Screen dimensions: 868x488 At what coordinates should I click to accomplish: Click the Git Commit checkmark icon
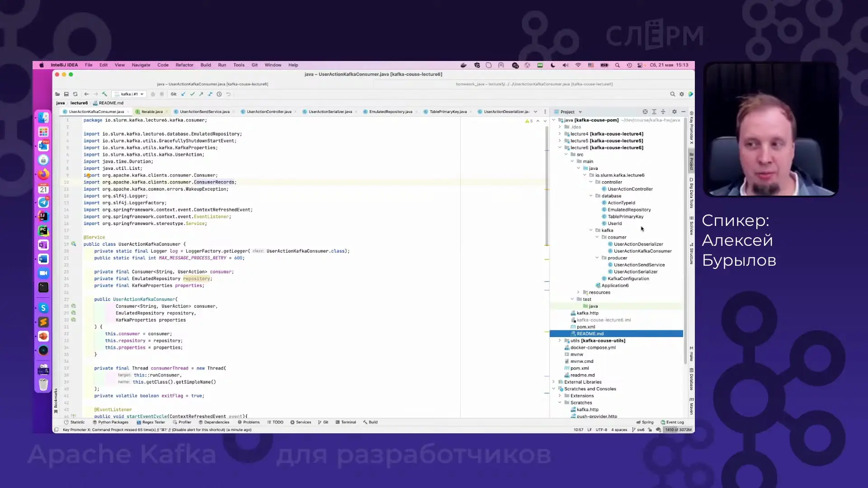192,94
